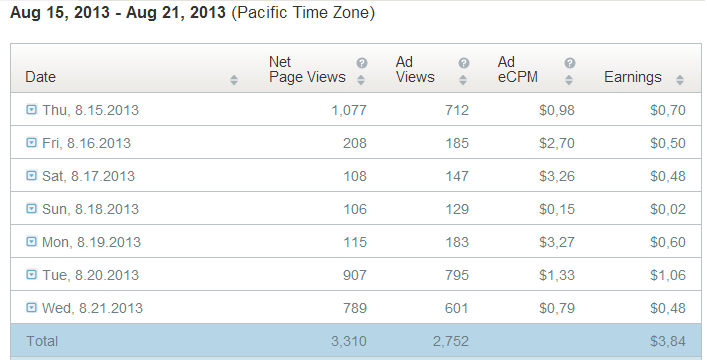Expand the Sun, 8.18.2013 row
The width and height of the screenshot is (707, 360).
click(31, 208)
